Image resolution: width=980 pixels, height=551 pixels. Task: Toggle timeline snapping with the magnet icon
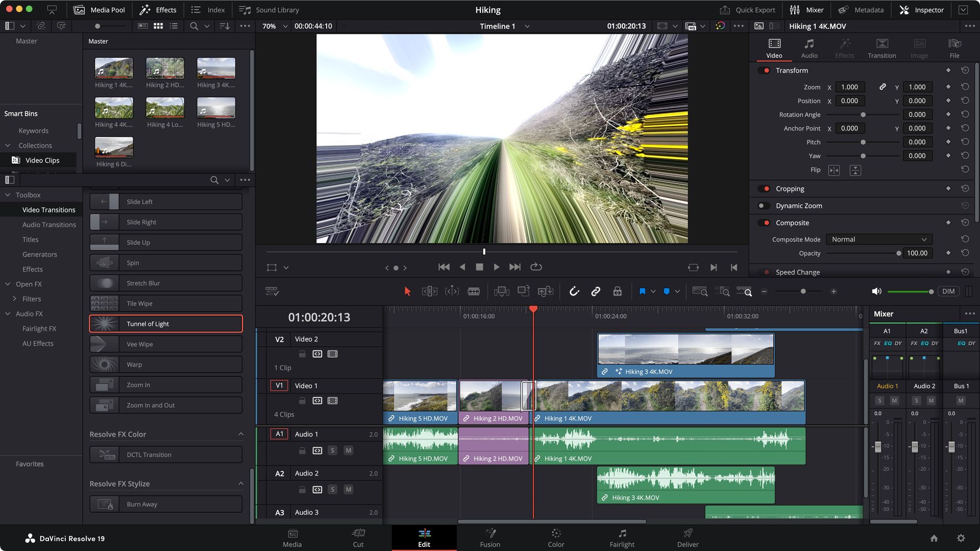click(x=574, y=291)
